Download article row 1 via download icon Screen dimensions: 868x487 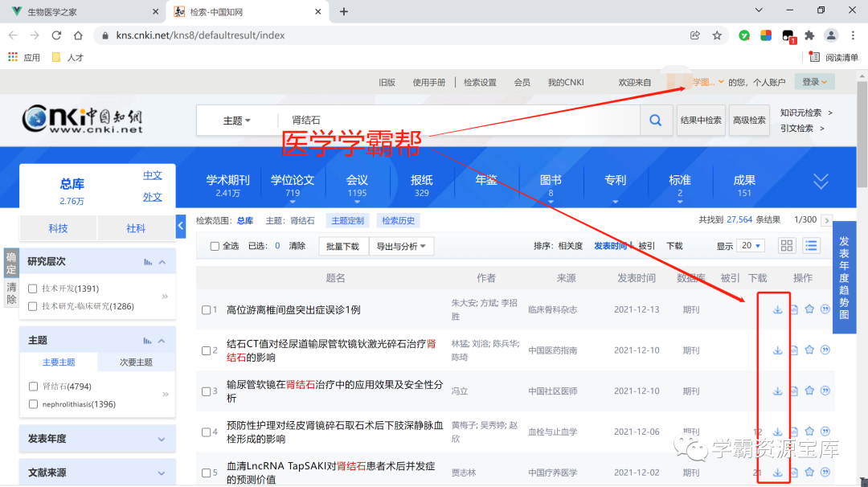778,309
